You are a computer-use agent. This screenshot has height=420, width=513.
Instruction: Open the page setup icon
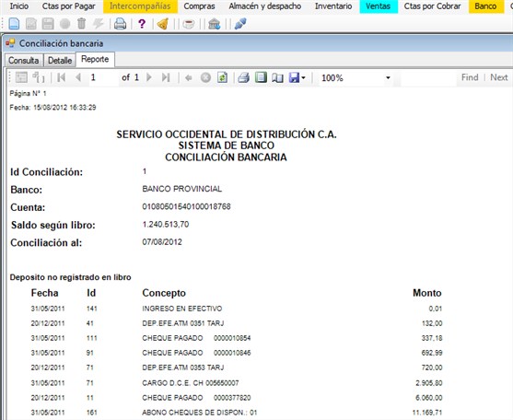tap(278, 78)
